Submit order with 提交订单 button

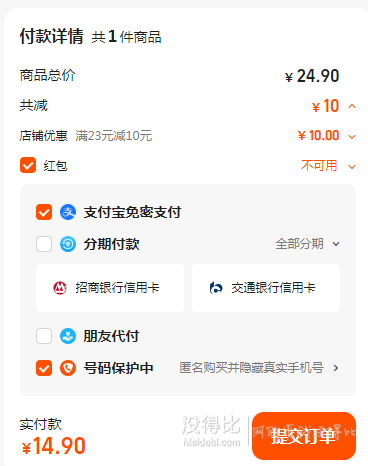point(304,436)
